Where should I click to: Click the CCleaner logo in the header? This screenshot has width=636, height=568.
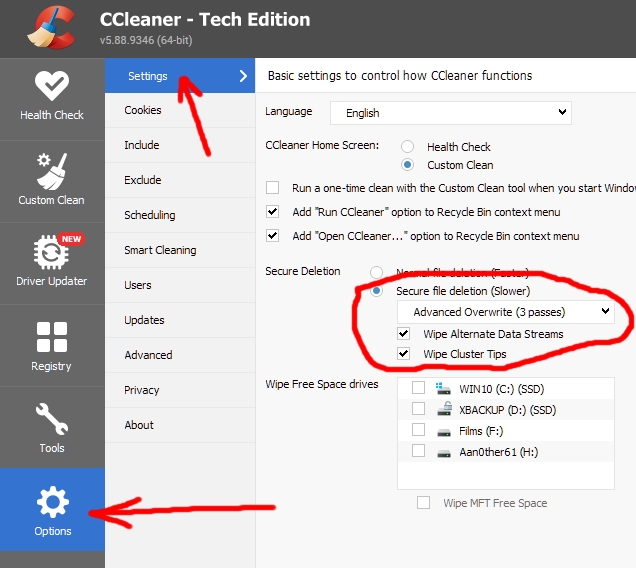[x=52, y=28]
